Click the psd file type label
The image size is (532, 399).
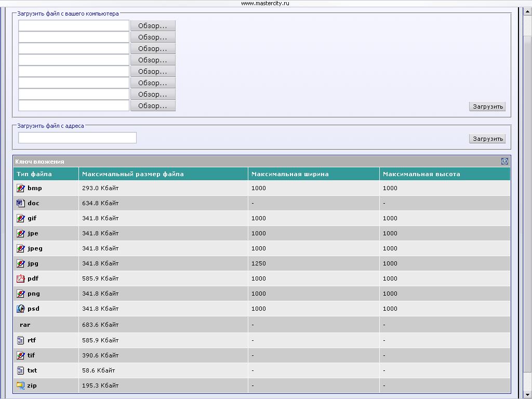(x=33, y=309)
